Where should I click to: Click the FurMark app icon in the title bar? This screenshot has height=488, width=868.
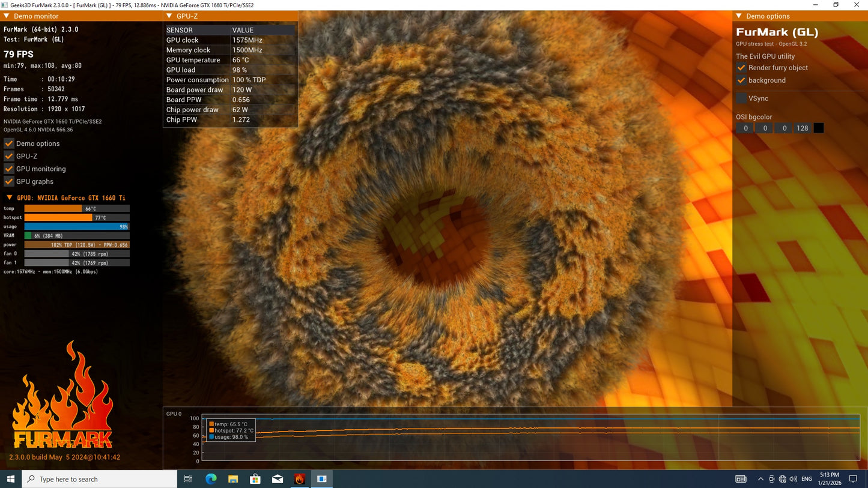point(4,5)
